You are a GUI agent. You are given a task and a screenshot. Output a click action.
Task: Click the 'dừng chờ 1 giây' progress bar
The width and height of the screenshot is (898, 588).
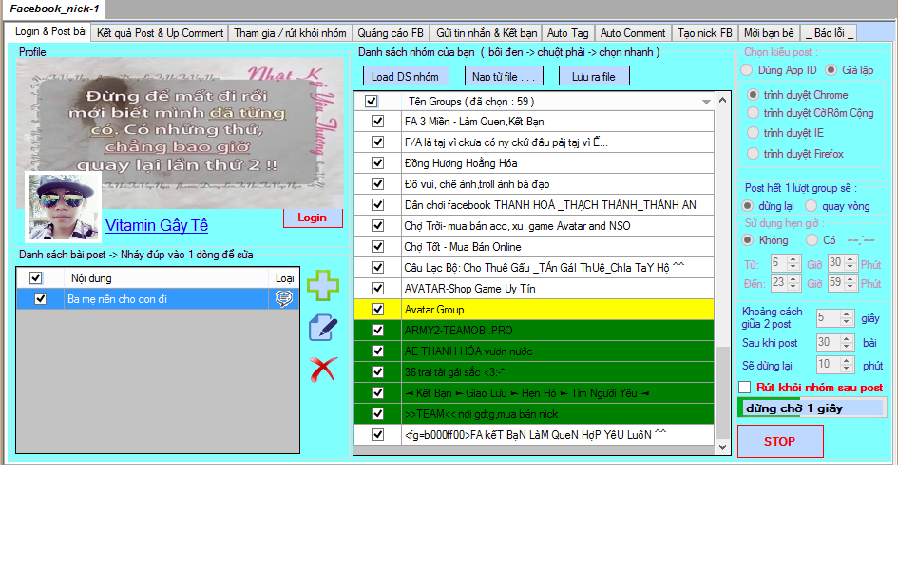click(x=812, y=408)
